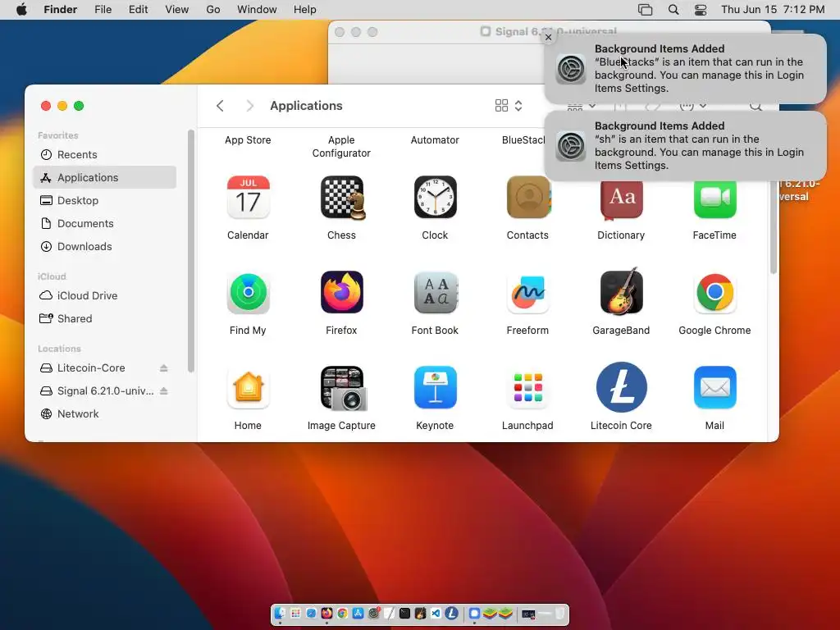Select Applications in the sidebar
The height and width of the screenshot is (630, 840).
coord(104,177)
